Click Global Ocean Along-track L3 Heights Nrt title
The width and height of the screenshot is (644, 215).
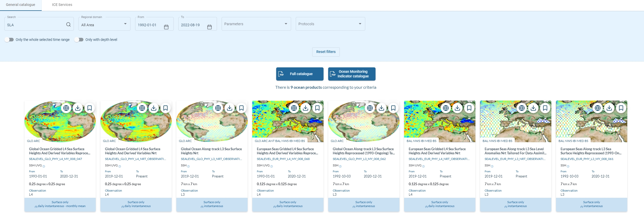(x=211, y=151)
